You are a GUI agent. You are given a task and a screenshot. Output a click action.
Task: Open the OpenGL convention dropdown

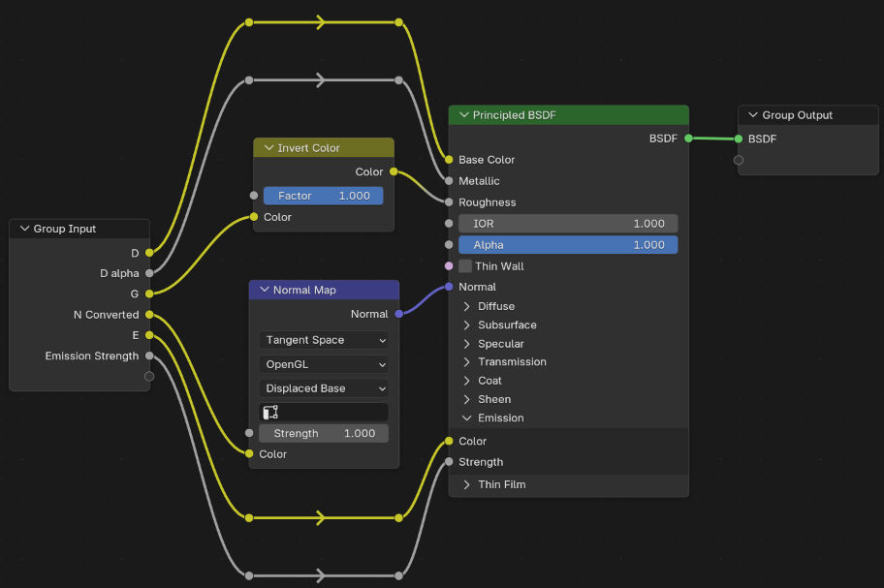click(324, 364)
